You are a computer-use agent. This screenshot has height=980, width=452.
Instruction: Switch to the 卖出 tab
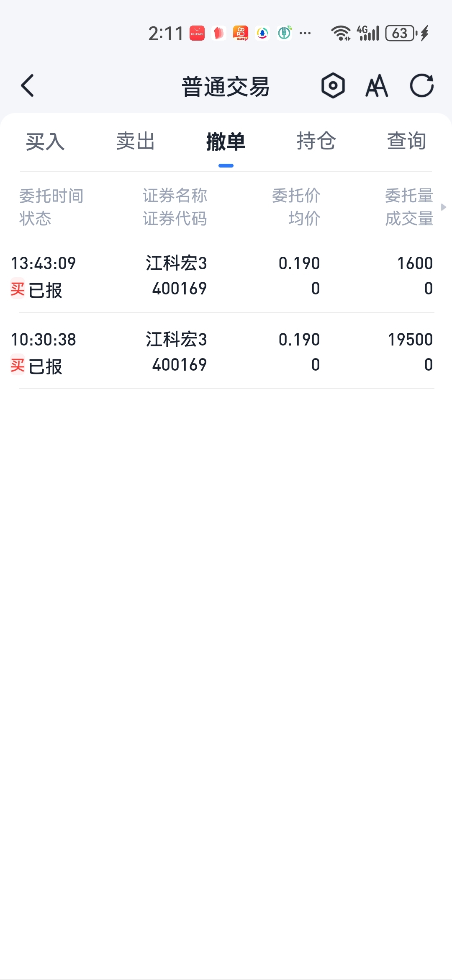pos(136,141)
